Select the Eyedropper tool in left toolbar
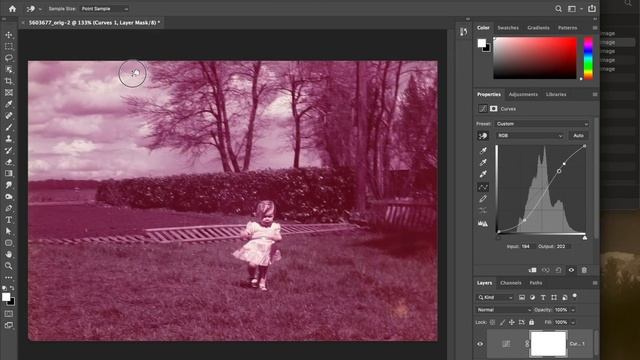The width and height of the screenshot is (640, 360). 9,104
